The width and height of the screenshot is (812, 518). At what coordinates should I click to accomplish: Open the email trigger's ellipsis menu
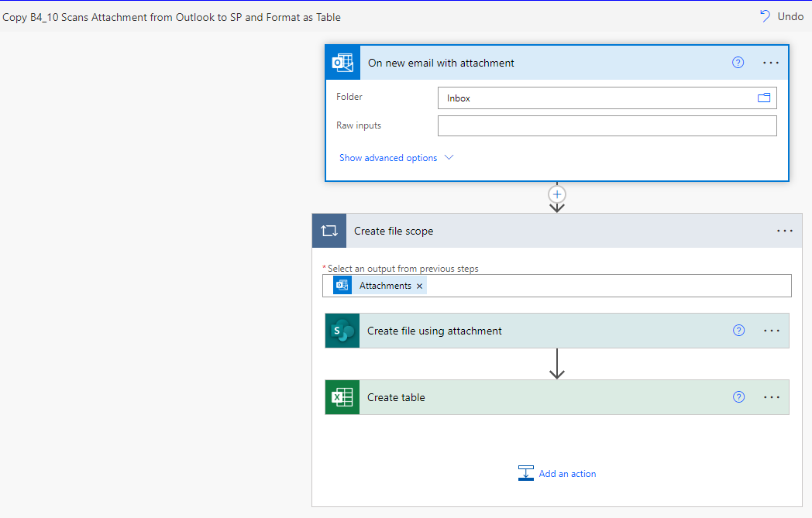click(x=771, y=63)
